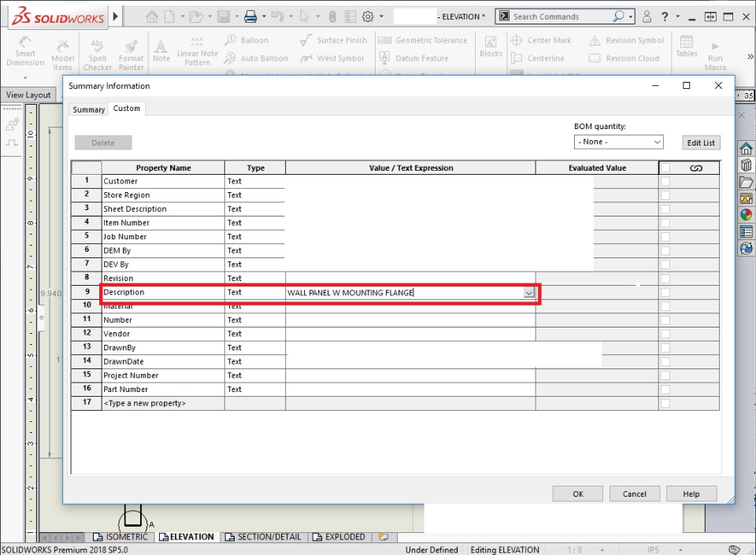Toggle the header link checkbox in the table
This screenshot has height=555, width=756.
665,168
